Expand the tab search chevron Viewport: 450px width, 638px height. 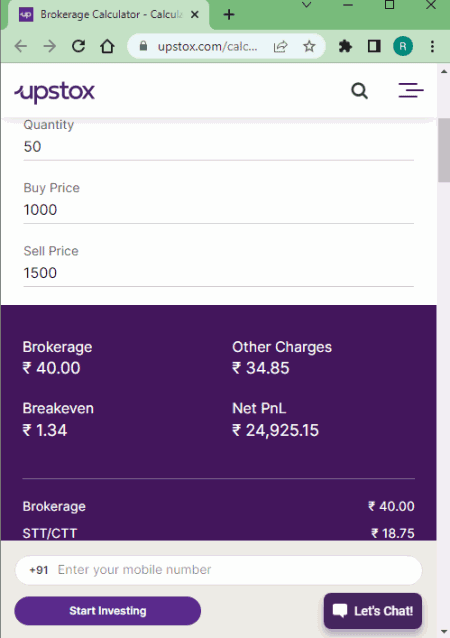point(307,5)
